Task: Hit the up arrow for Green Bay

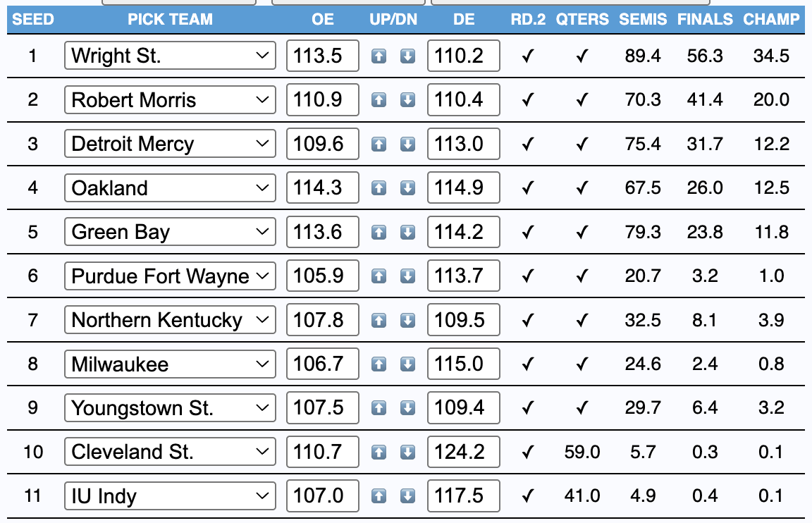Action: (379, 232)
